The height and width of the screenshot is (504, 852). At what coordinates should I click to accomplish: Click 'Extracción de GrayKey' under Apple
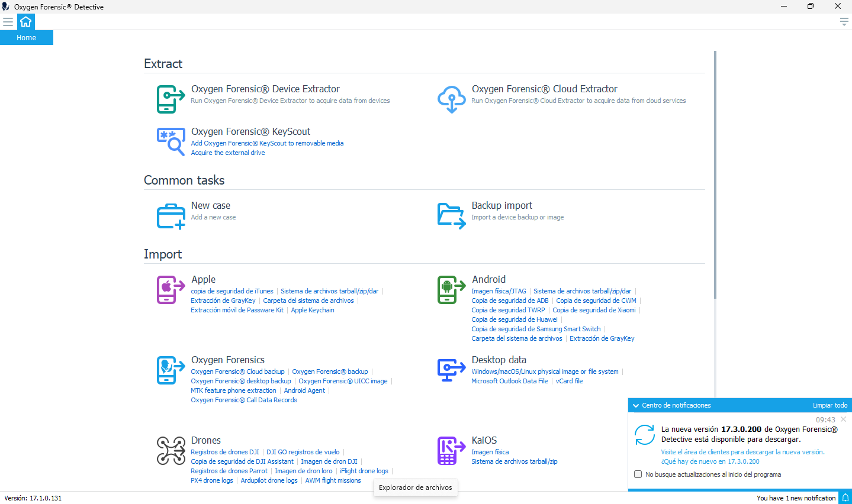(x=223, y=301)
